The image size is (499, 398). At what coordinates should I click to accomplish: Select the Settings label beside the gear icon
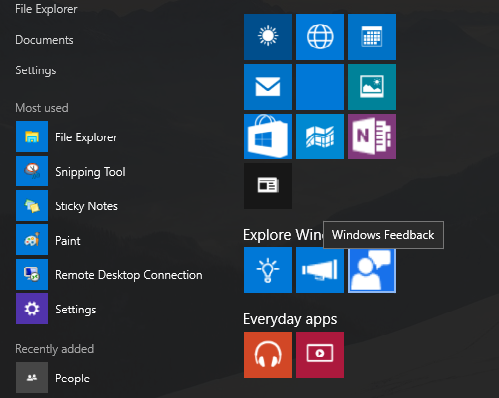click(x=76, y=310)
